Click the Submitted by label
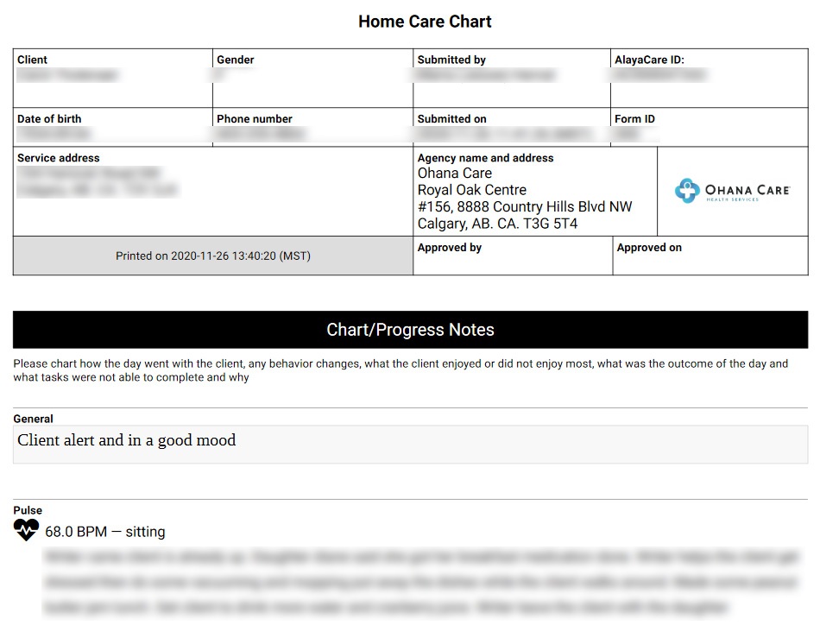The image size is (820, 644). click(x=451, y=60)
